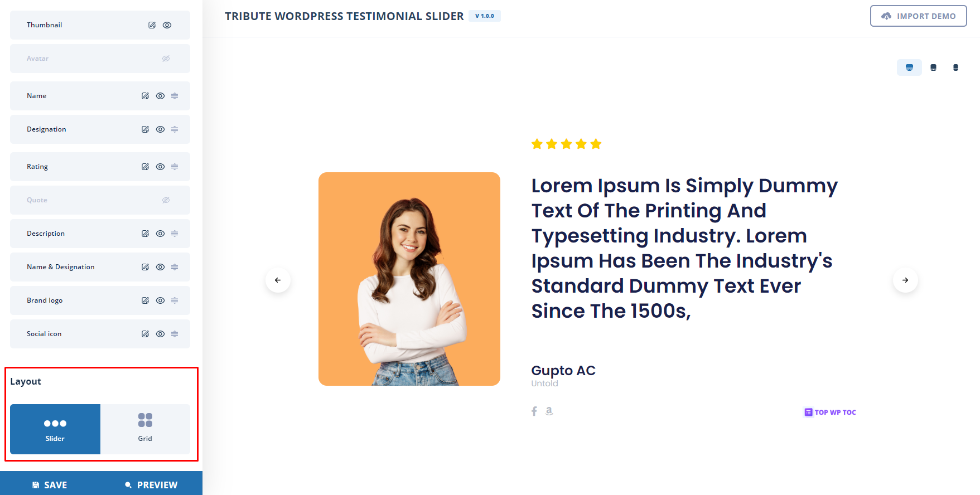The height and width of the screenshot is (495, 980).
Task: Edit the Rating element
Action: (x=145, y=167)
